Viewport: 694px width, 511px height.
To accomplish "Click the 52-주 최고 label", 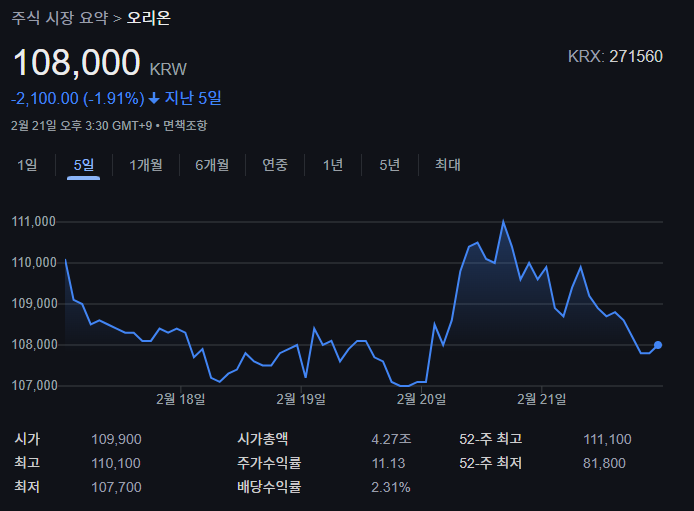I will click(490, 439).
